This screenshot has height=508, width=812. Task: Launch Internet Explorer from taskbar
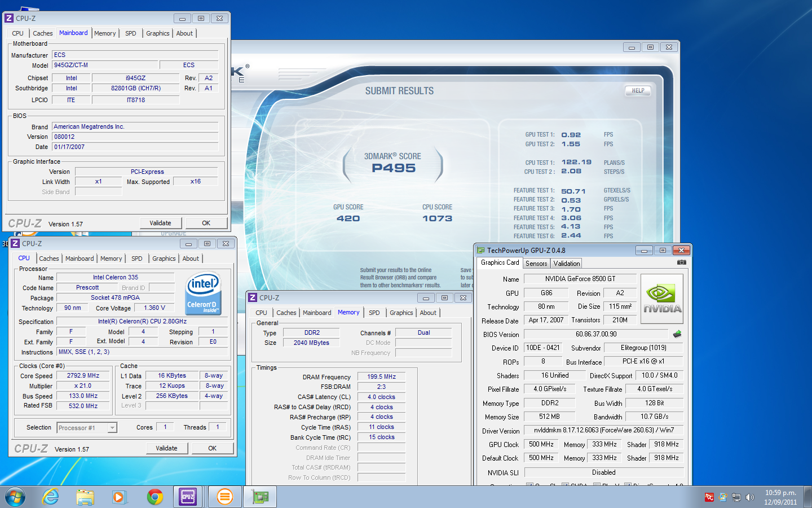click(x=51, y=497)
